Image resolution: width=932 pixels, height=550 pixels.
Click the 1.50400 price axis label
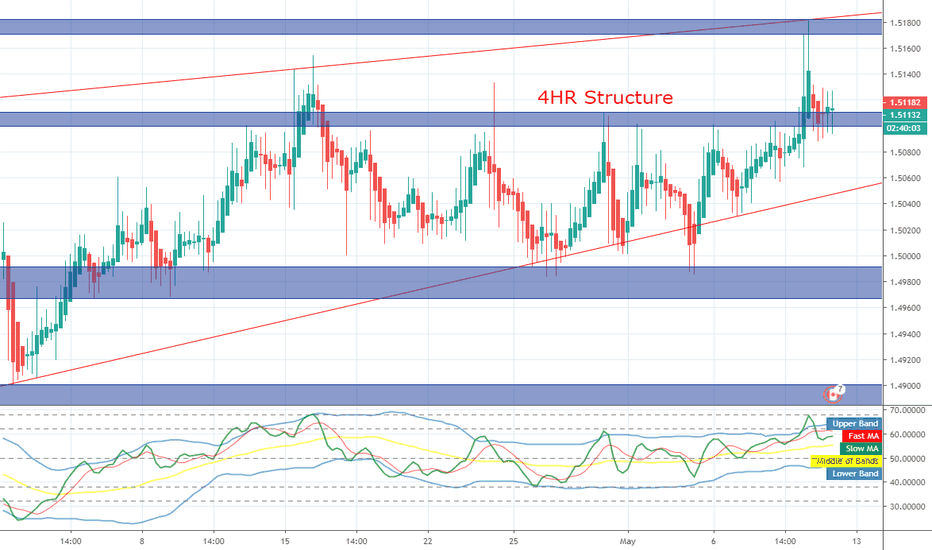click(x=905, y=205)
